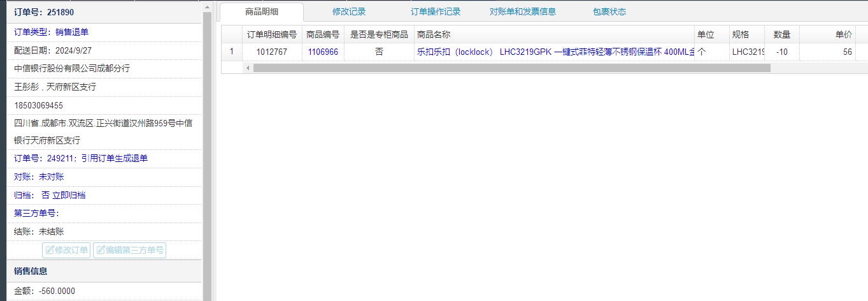Viewport: 868px width, 301px height.
Task: Click the phone number 18503069455
Action: (x=39, y=105)
